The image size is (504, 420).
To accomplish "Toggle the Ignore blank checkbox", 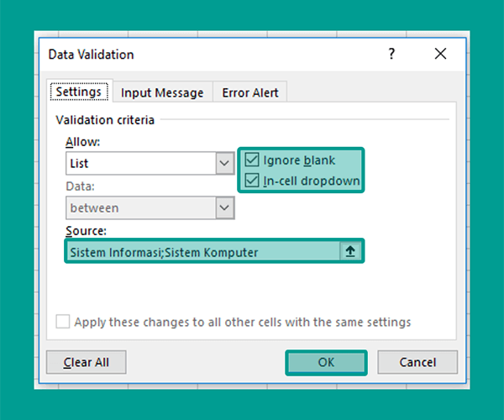I will coord(252,160).
